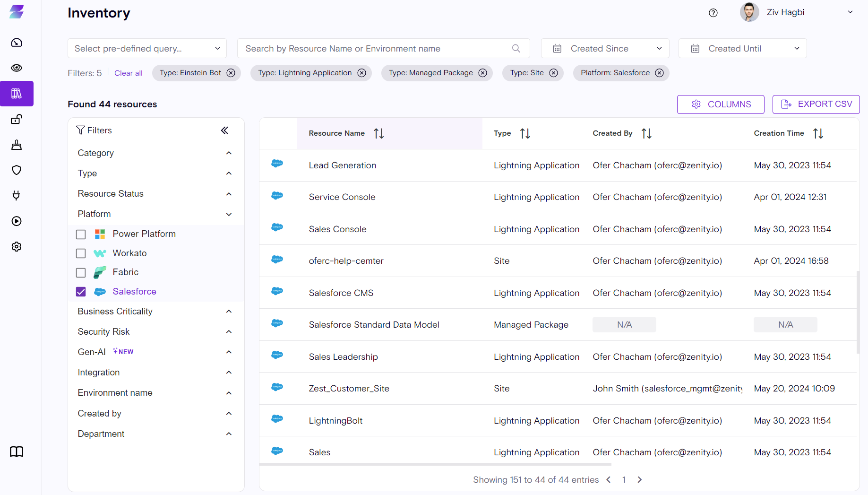868x495 pixels.
Task: Uncheck the Salesforce platform checkbox
Action: coord(81,292)
